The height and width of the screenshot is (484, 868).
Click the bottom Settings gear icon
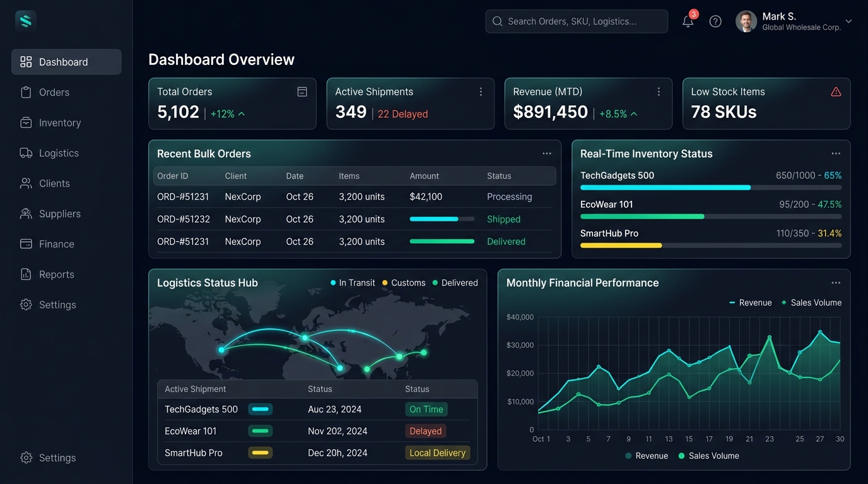tap(26, 458)
